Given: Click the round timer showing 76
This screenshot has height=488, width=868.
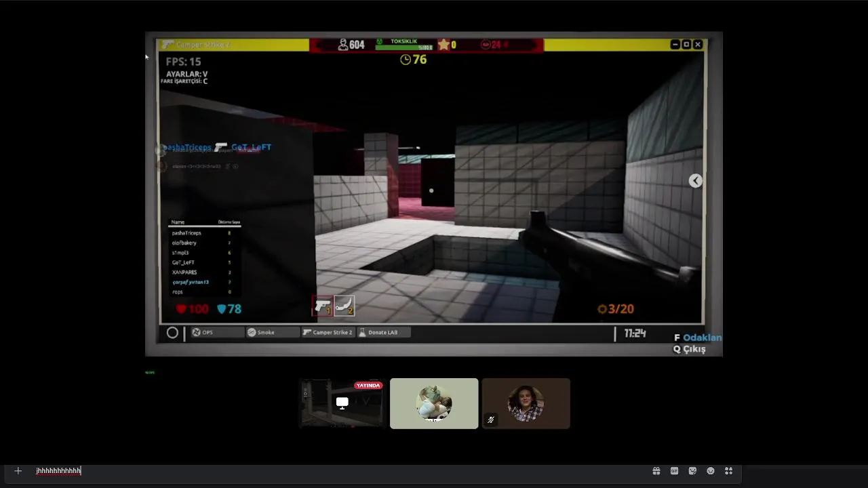Looking at the screenshot, I should tap(413, 60).
